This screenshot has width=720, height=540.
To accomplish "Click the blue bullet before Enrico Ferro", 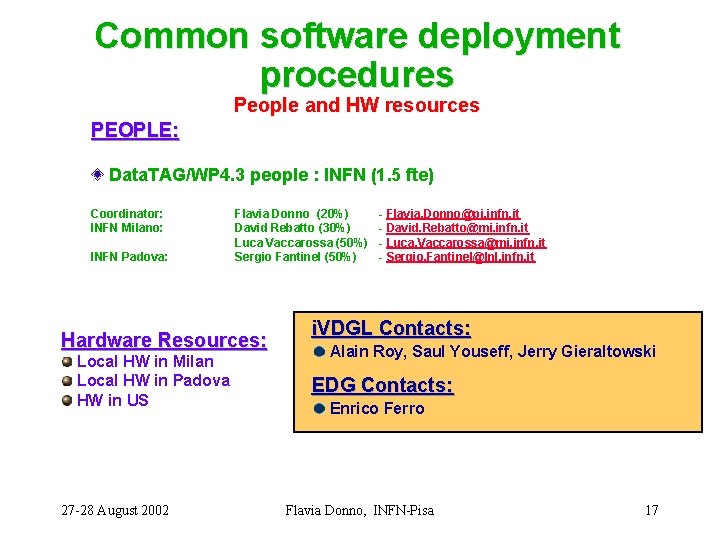I will (x=320, y=409).
